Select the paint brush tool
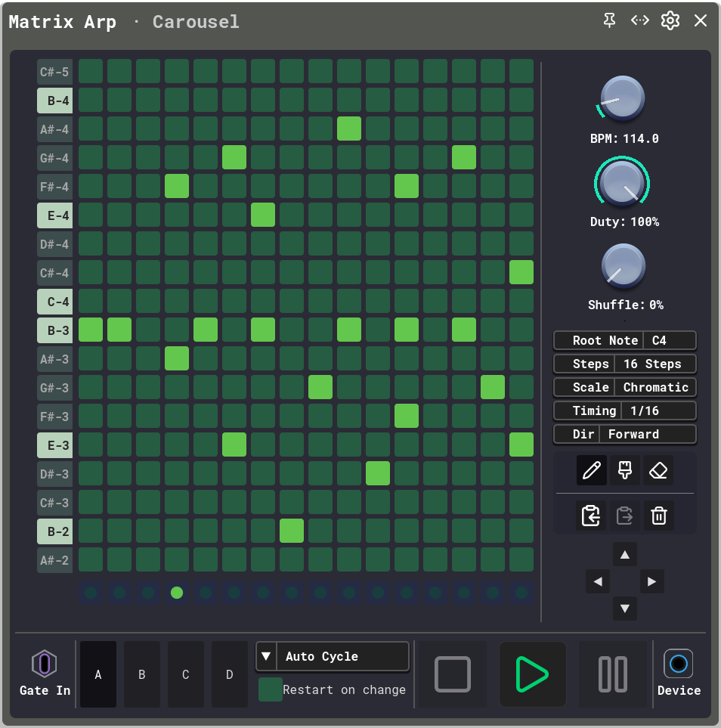Viewport: 721px width, 728px height. tap(625, 470)
